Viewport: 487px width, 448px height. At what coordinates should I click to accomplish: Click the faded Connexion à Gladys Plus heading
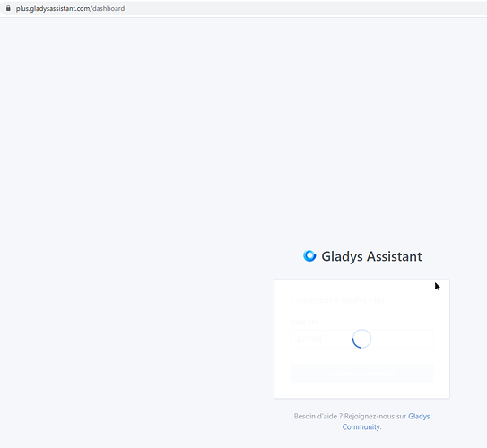click(337, 300)
